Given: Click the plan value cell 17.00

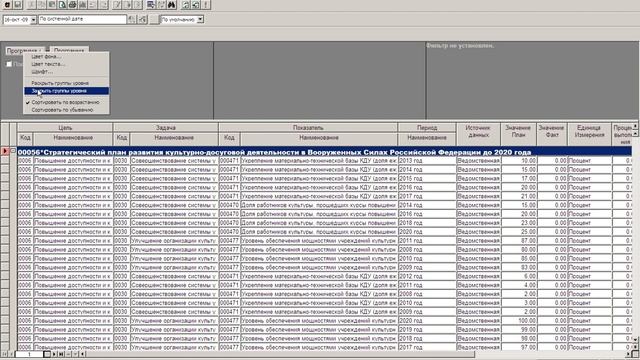Looking at the screenshot, I should (x=519, y=178).
